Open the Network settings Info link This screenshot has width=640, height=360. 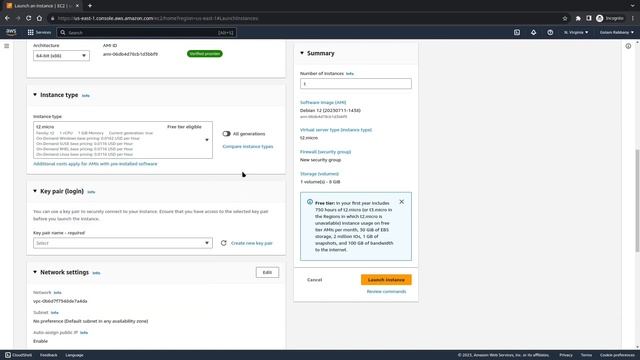[96, 273]
